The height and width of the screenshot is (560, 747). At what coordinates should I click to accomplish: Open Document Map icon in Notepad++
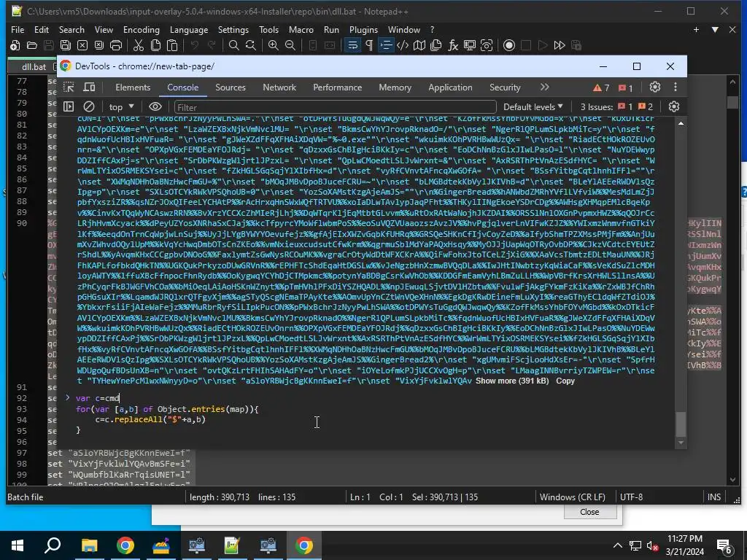pos(419,46)
